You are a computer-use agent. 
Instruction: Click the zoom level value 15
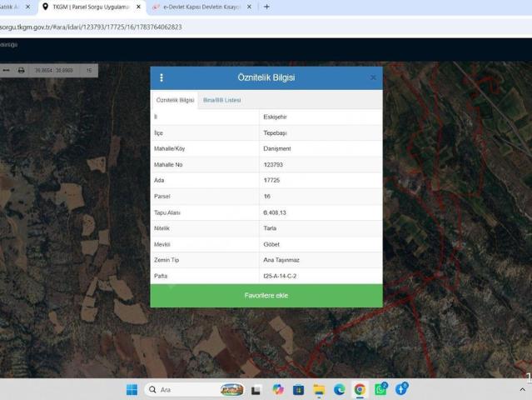89,70
